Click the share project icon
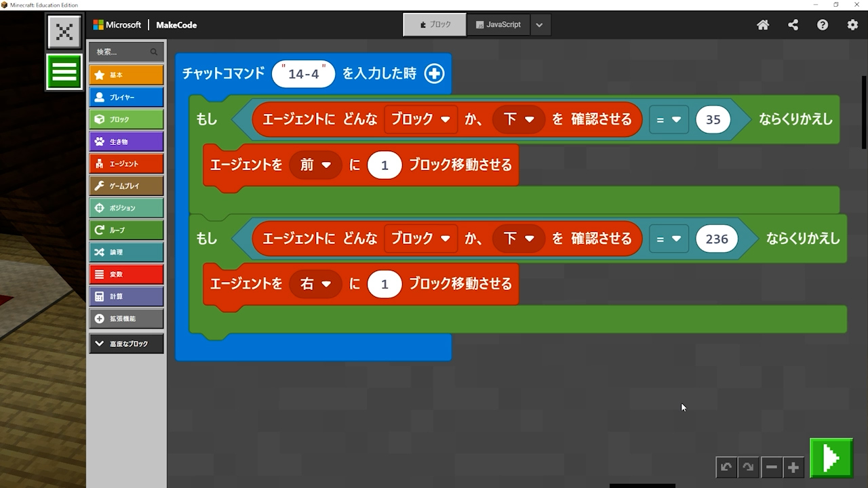This screenshot has height=488, width=868. 793,25
